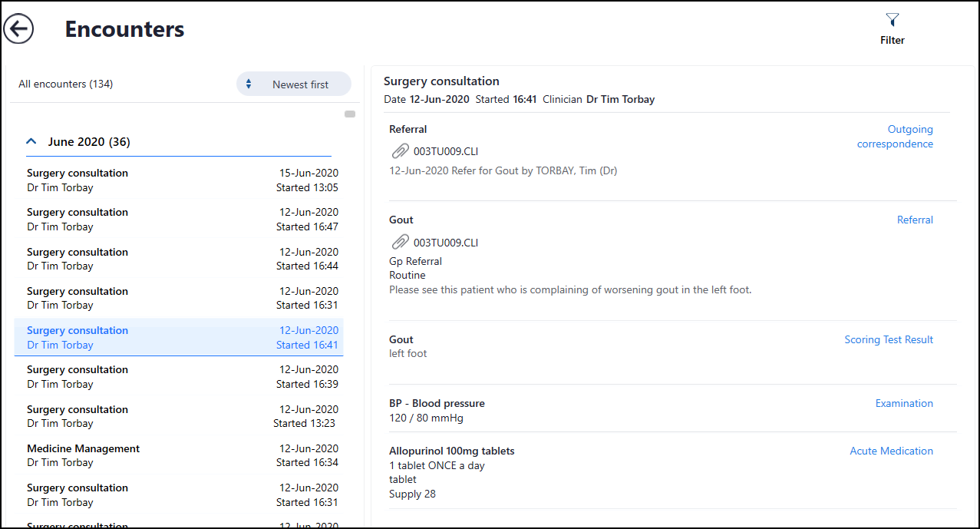Open the Filter funnel icon
The height and width of the screenshot is (529, 980).
click(x=892, y=20)
